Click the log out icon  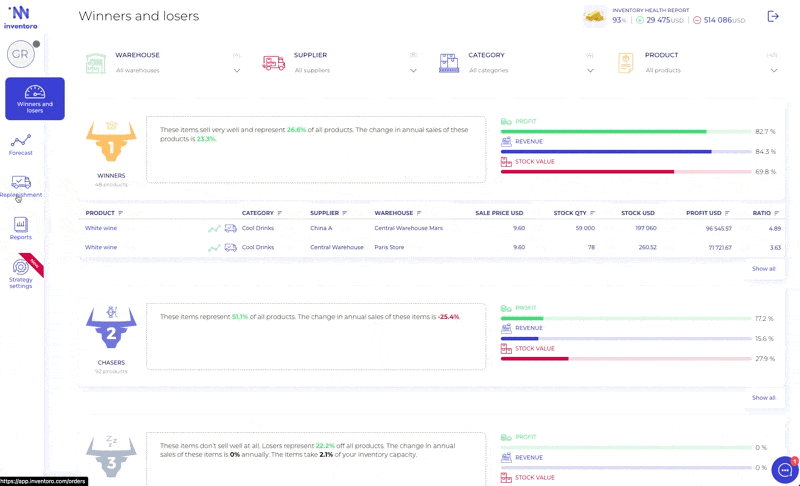pyautogui.click(x=773, y=16)
